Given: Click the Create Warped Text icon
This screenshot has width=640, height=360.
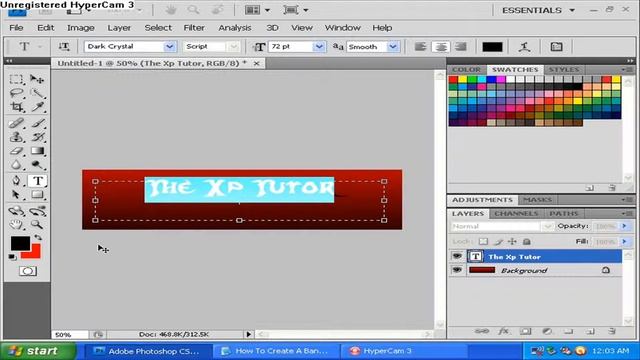Looking at the screenshot, I should 524,47.
